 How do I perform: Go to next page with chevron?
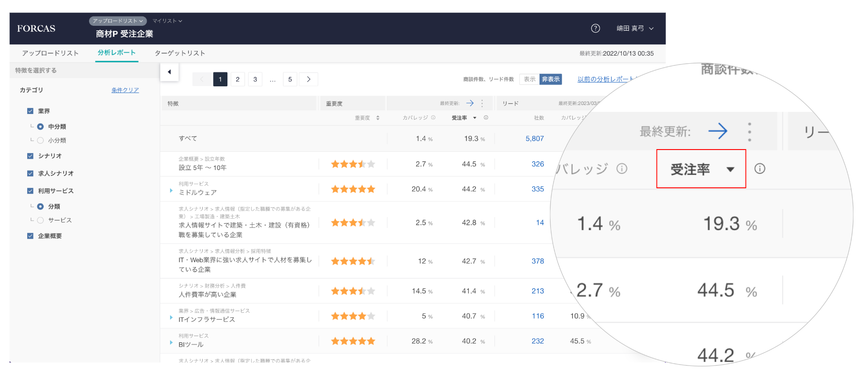pos(308,79)
